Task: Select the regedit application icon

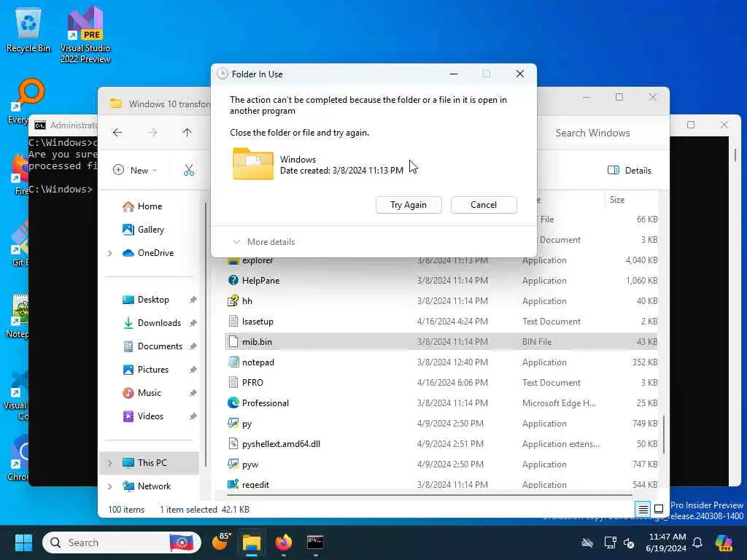Action: click(233, 484)
